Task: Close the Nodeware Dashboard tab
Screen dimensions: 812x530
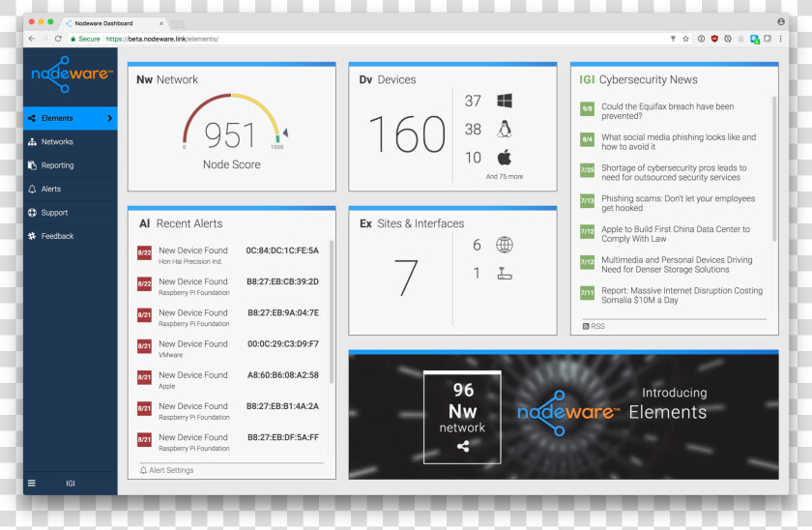Action: coord(161,23)
